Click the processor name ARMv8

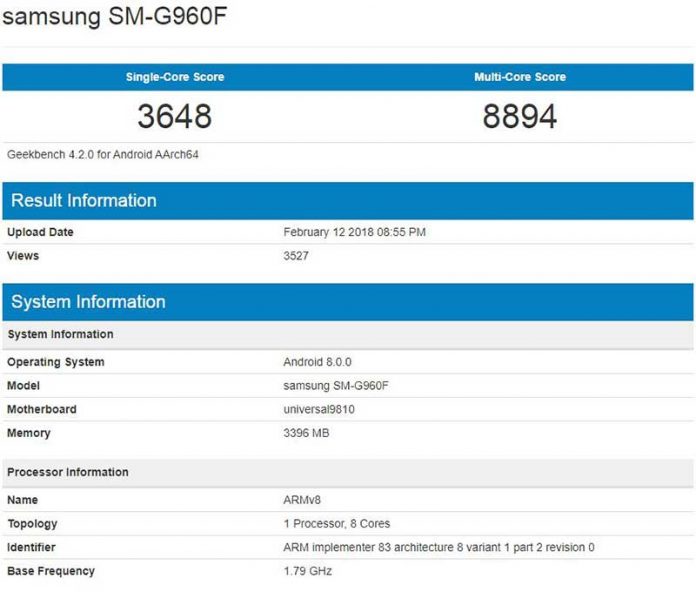coord(301,499)
